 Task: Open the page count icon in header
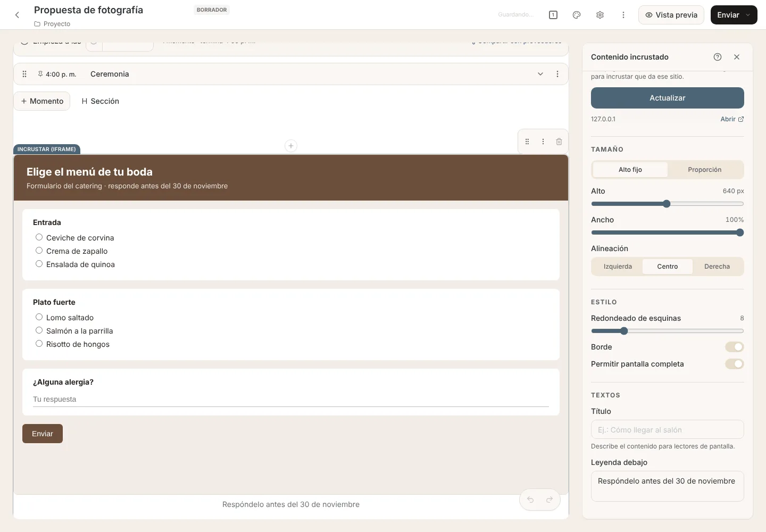point(553,15)
